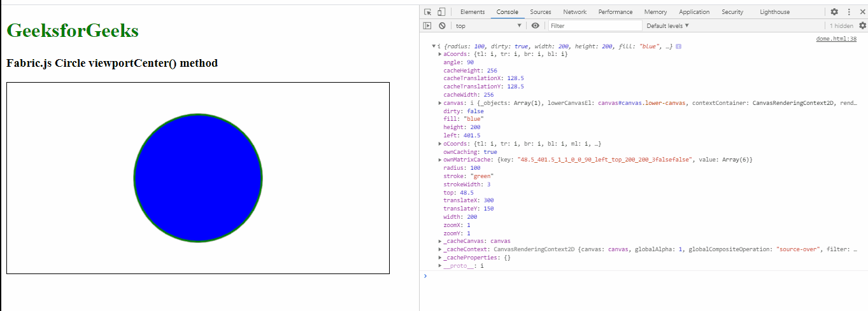The image size is (868, 311).
Task: Select the left: 401.5 row
Action: pos(462,135)
